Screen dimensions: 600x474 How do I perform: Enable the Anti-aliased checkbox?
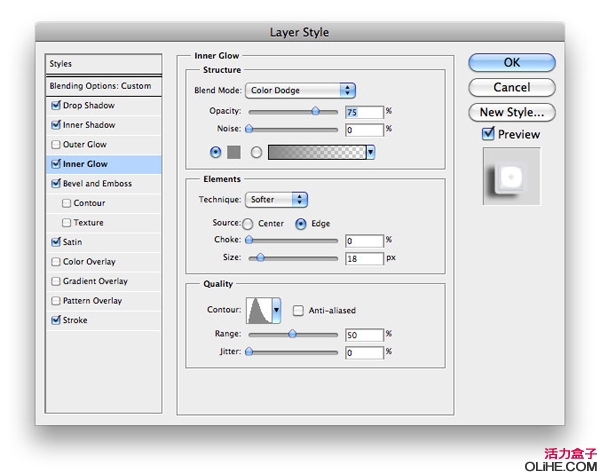coord(298,310)
